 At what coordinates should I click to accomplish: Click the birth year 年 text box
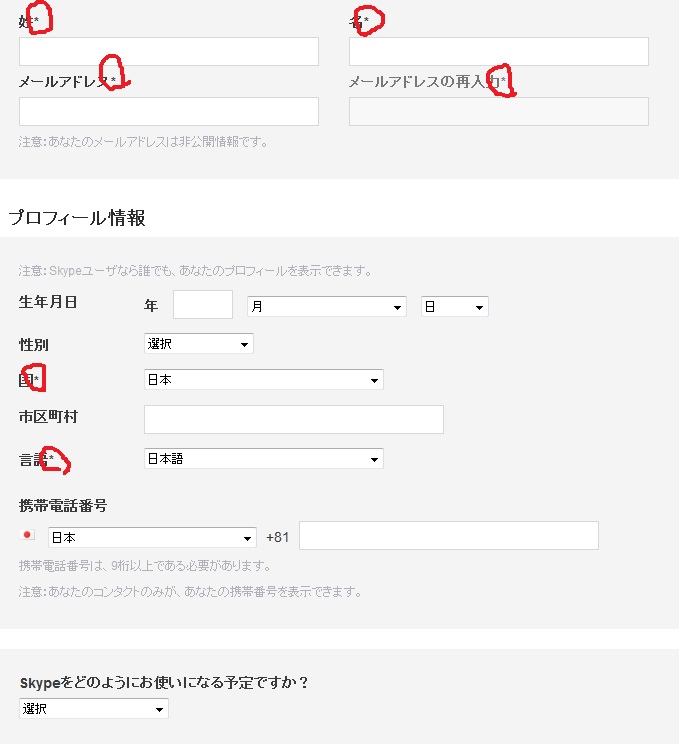tap(203, 304)
